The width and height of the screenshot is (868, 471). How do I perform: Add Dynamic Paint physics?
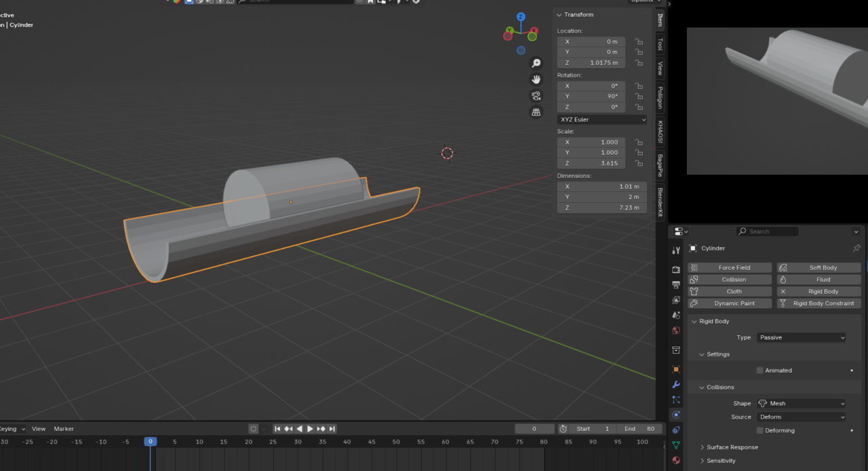point(730,303)
